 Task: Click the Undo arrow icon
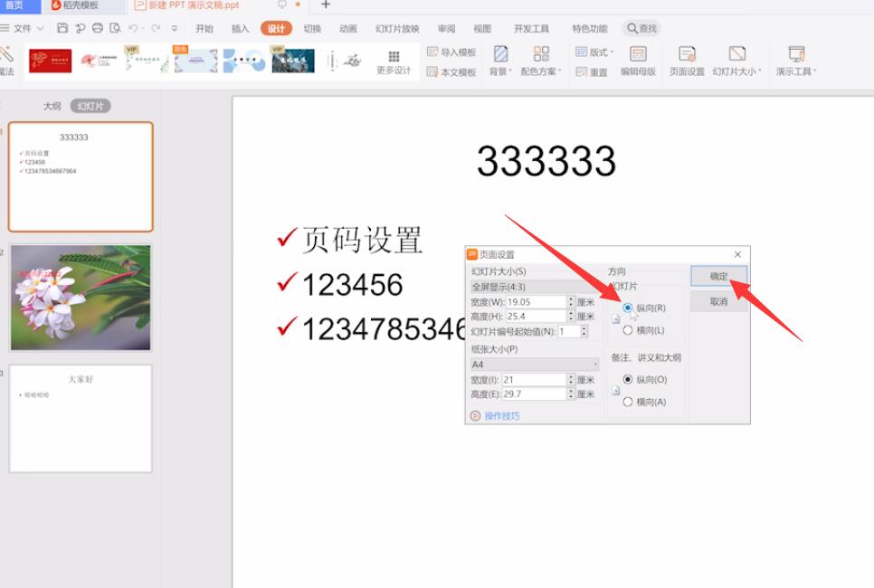[x=133, y=28]
